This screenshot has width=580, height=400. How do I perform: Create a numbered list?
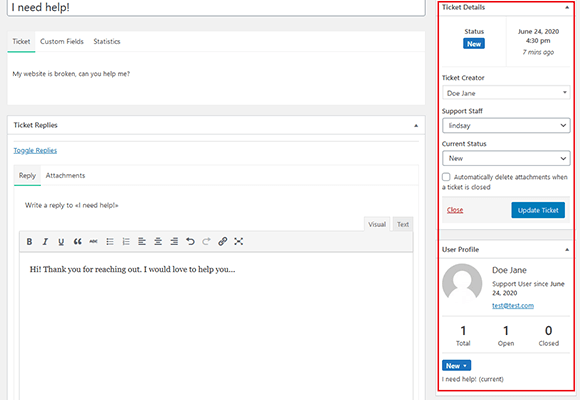pyautogui.click(x=126, y=242)
